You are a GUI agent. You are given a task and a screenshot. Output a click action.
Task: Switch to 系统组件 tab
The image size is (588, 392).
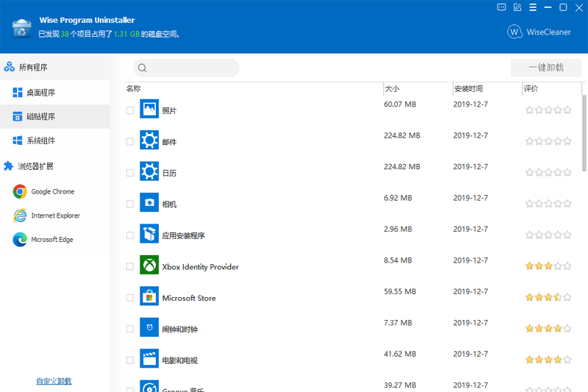click(x=41, y=140)
